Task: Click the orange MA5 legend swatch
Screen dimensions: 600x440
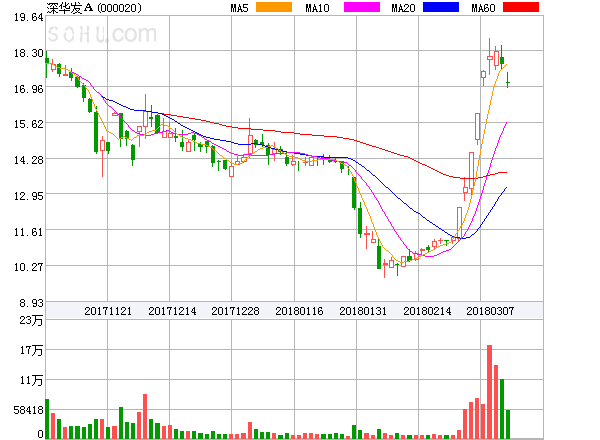Action: [274, 7]
